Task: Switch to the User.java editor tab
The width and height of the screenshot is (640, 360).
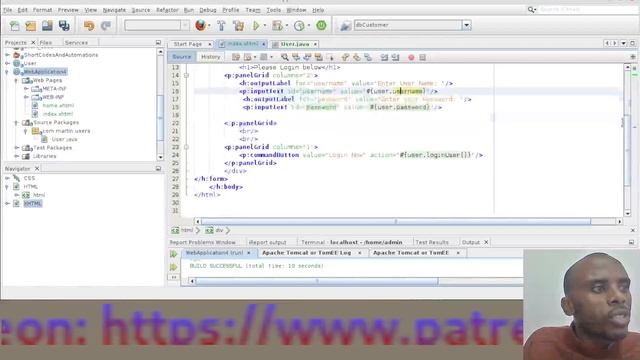Action: click(x=295, y=44)
